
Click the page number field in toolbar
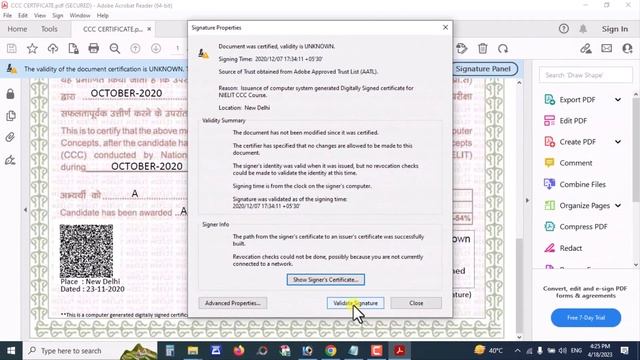(178, 49)
